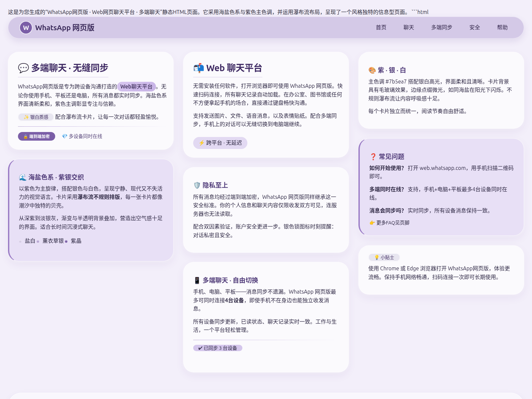Open the 帮助 nav link
The width and height of the screenshot is (532, 399).
(502, 28)
